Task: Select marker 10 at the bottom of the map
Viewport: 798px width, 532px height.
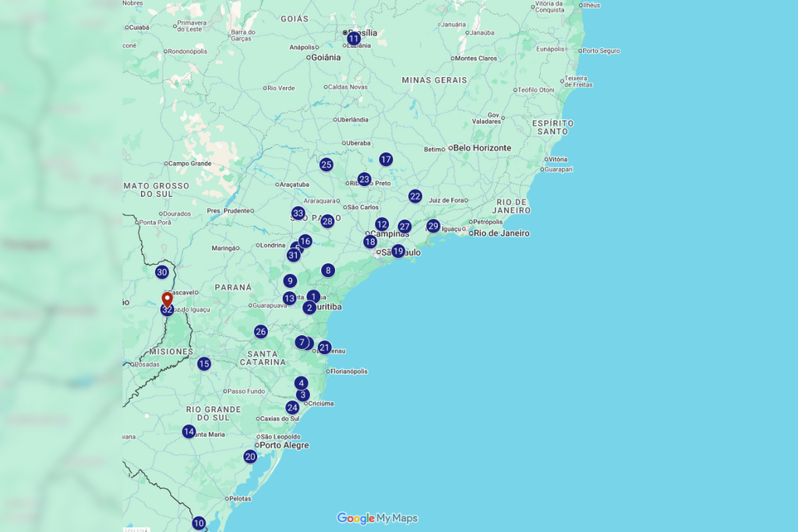Action: pos(199,523)
